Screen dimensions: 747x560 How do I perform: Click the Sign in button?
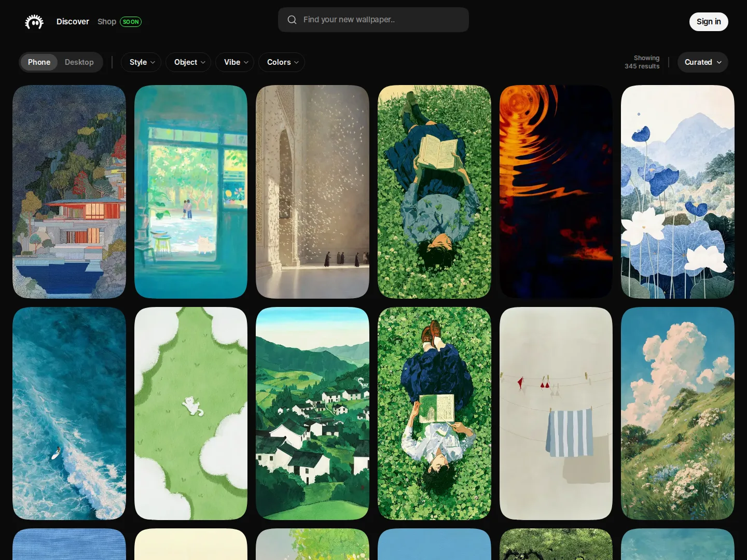[709, 22]
